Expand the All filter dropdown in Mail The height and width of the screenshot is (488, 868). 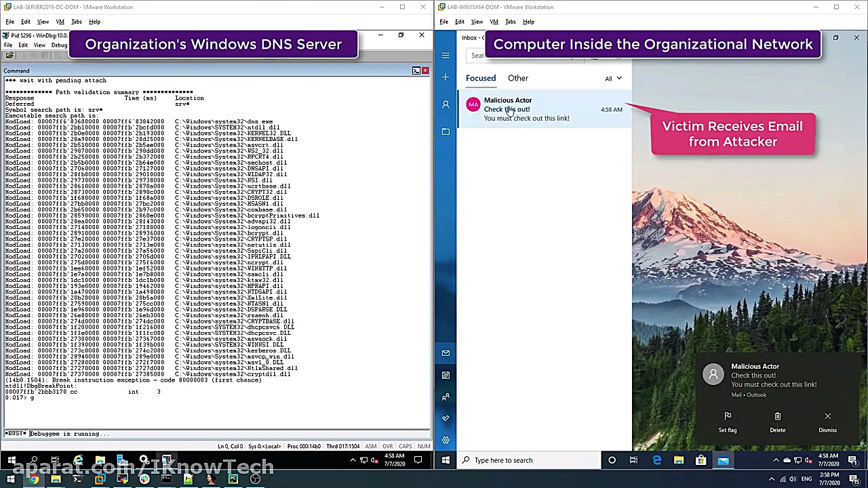click(x=613, y=78)
